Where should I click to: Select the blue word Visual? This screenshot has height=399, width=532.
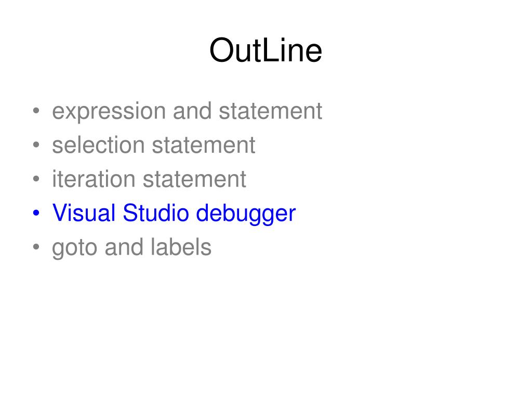tap(84, 212)
